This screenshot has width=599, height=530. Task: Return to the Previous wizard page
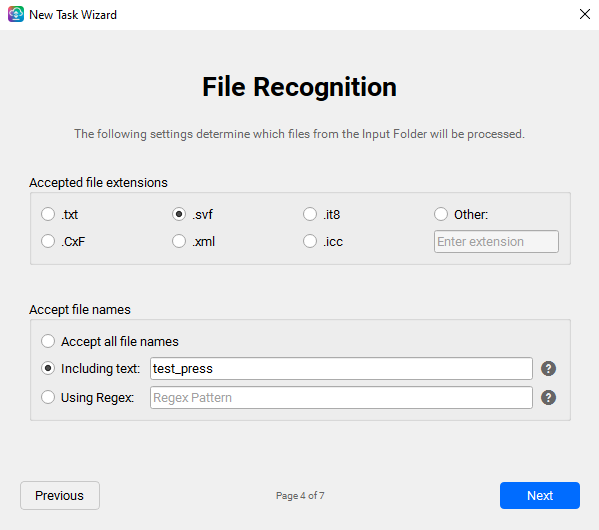[60, 495]
